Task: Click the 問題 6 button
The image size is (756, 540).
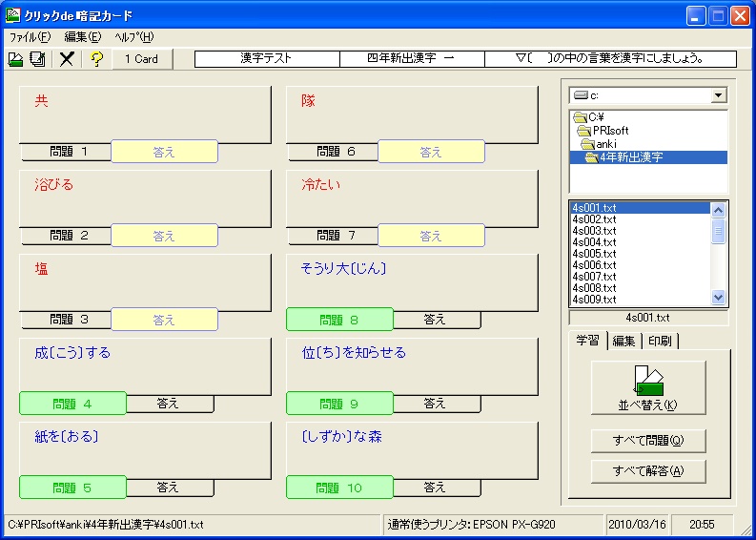Action: [x=334, y=152]
